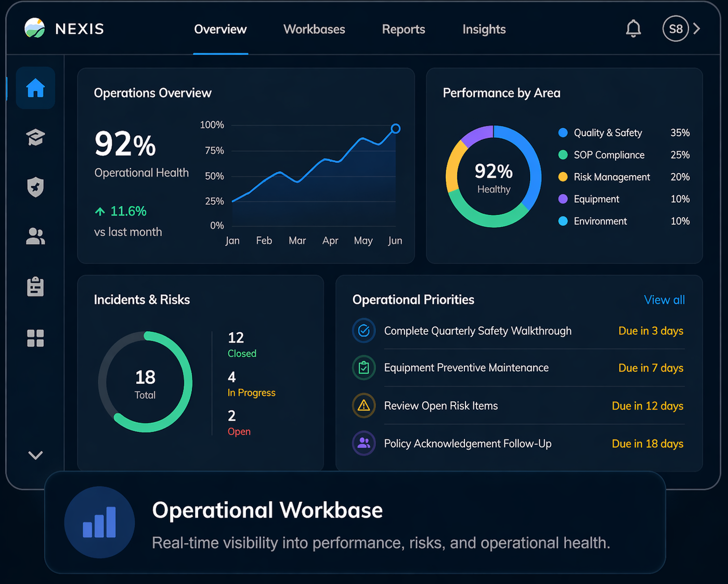This screenshot has height=584, width=728.
Task: Click the NEXIS logo icon
Action: pos(34,29)
